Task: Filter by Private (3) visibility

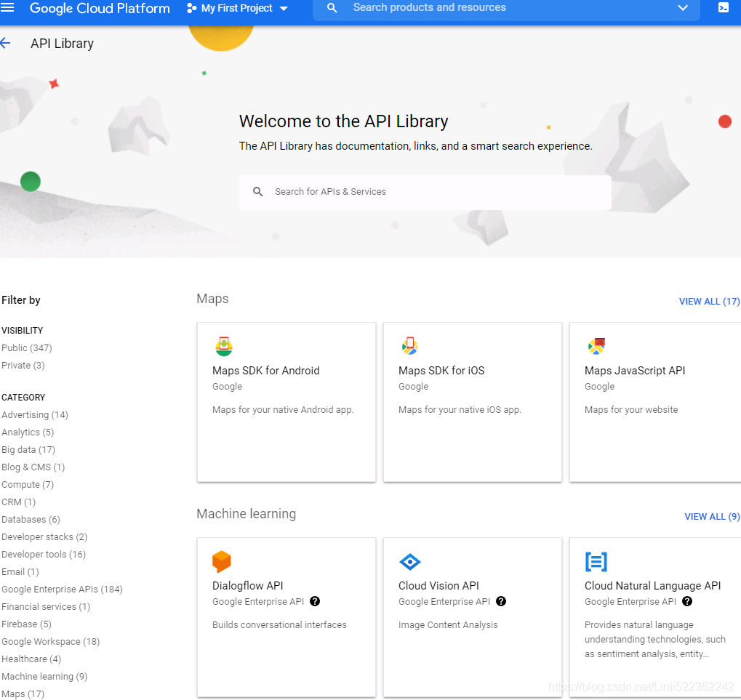Action: [23, 366]
